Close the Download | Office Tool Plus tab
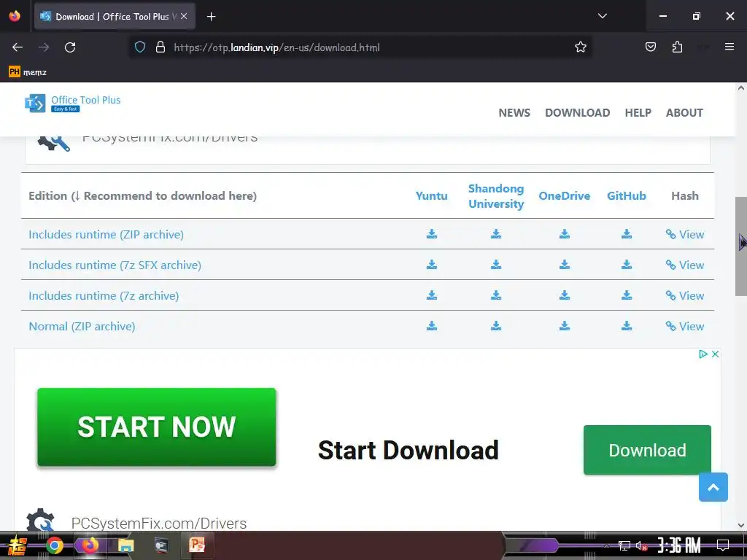Screen dimensions: 747x560 [184, 16]
